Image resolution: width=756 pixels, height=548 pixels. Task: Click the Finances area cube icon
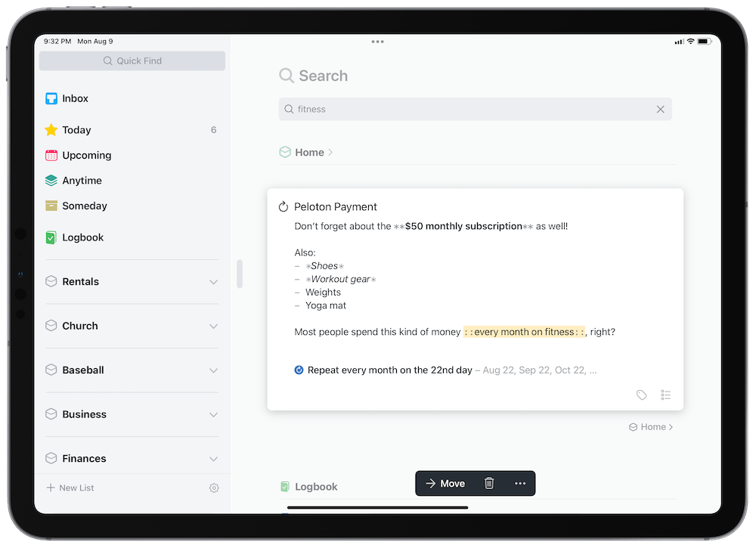pyautogui.click(x=51, y=458)
